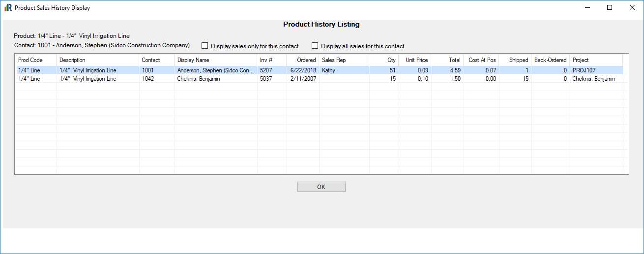This screenshot has width=644, height=254.
Task: Sort by the Description column header
Action: point(98,60)
